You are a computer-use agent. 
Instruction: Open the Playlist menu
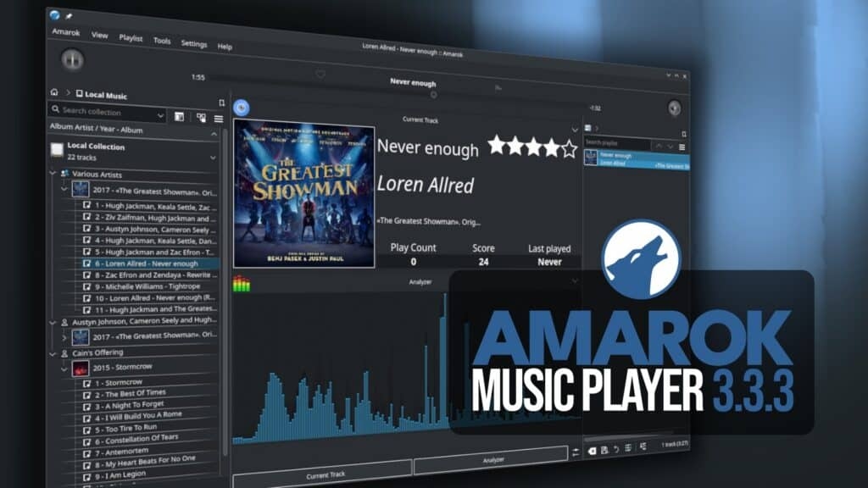131,37
